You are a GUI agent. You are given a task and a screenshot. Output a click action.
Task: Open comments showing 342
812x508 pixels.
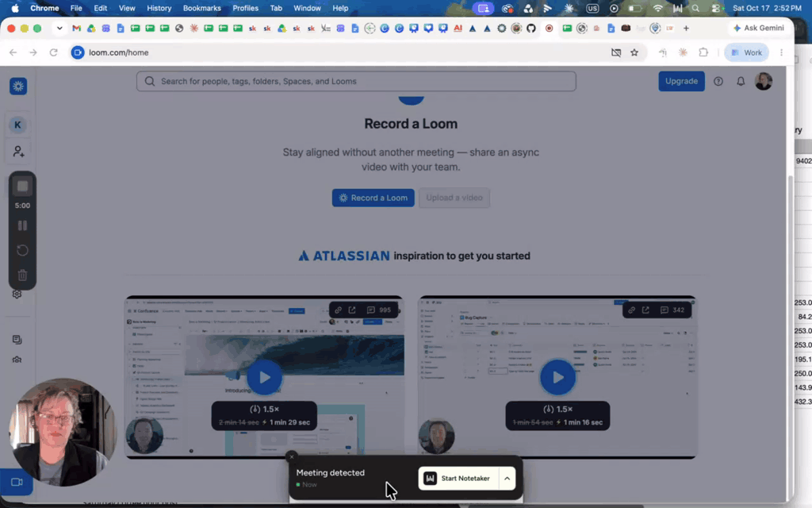[672, 310]
